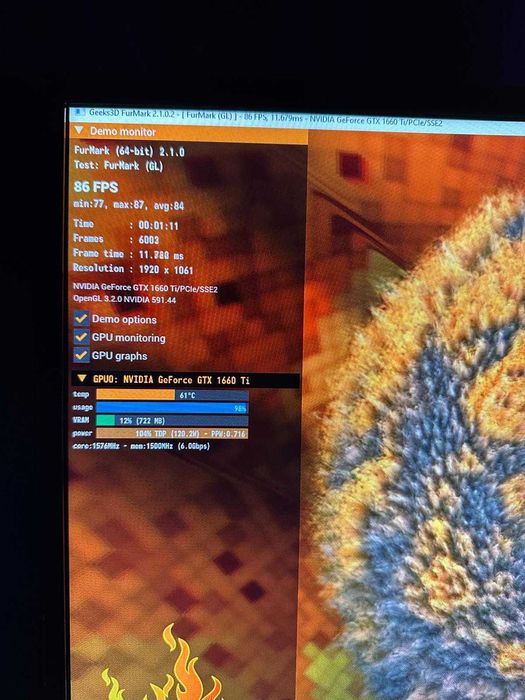Click the Test: FurMark (GL) line
525x700 pixels.
coord(119,166)
